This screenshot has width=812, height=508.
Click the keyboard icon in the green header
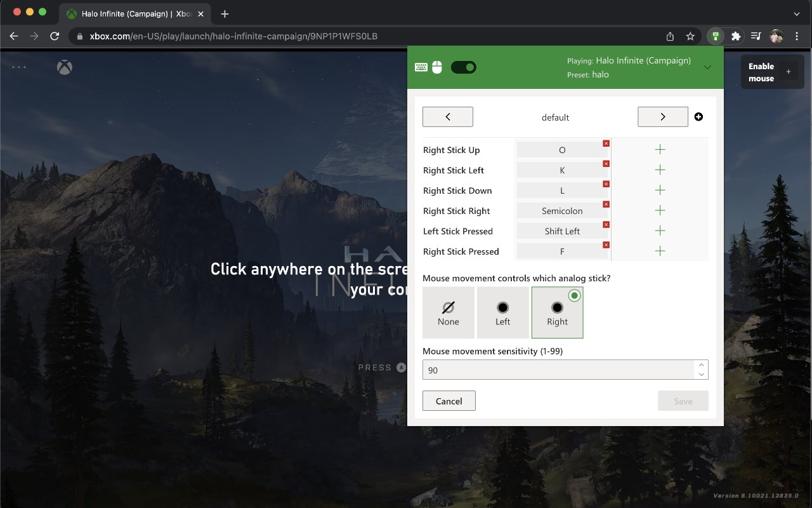[x=421, y=67]
